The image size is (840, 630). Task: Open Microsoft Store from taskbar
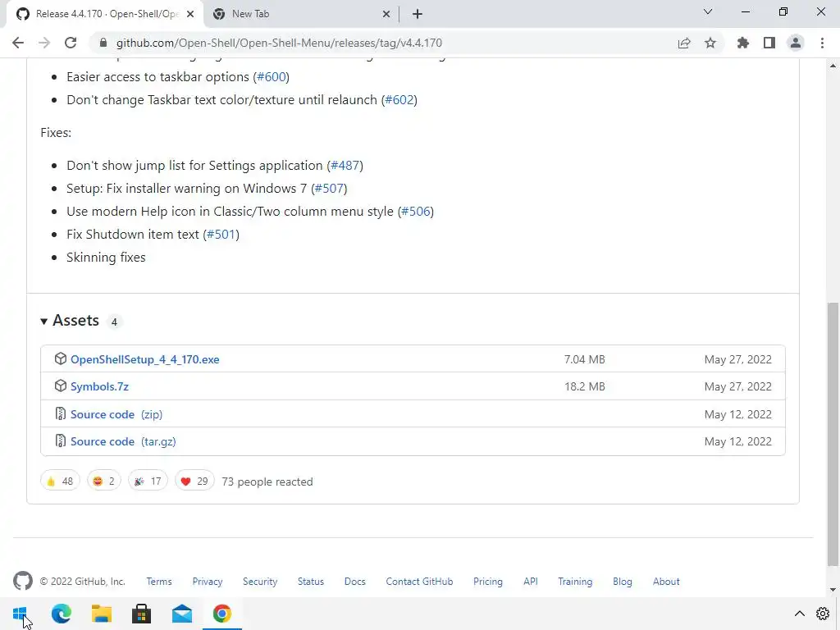point(141,614)
